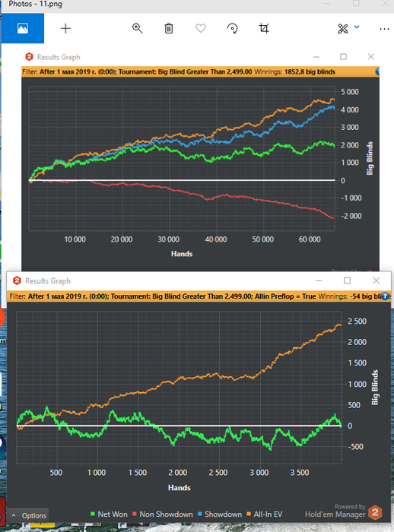Minimize the lower Results Graph window

click(319, 280)
